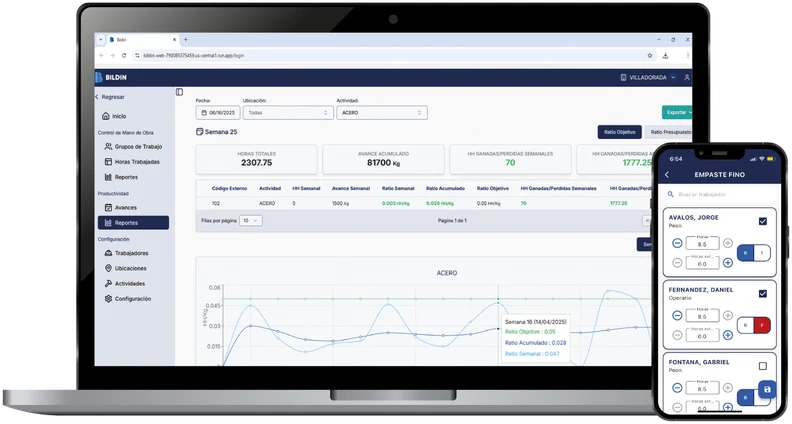Click Horas field 8.5 for FERNANDEZ, DANIEL

(x=702, y=316)
